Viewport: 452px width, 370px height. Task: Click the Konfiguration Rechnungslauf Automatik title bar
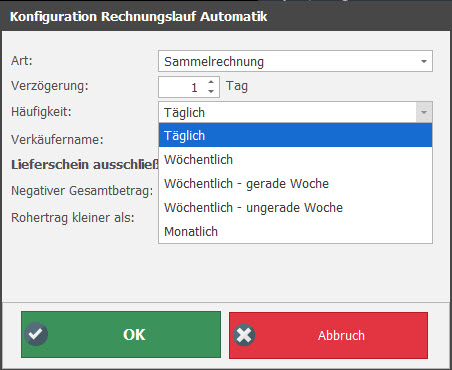click(226, 16)
